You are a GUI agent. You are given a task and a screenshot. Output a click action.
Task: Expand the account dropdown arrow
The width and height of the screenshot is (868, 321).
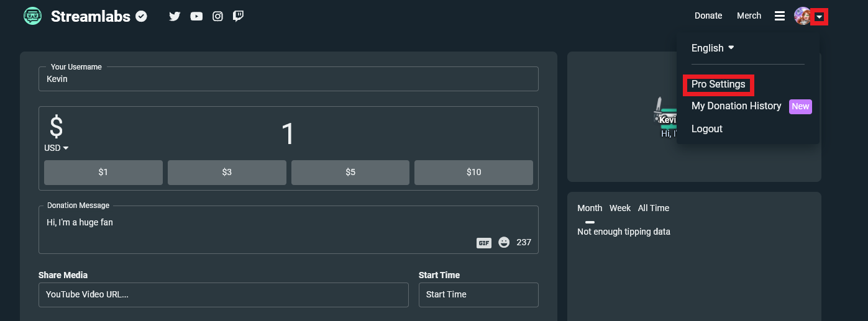[820, 17]
